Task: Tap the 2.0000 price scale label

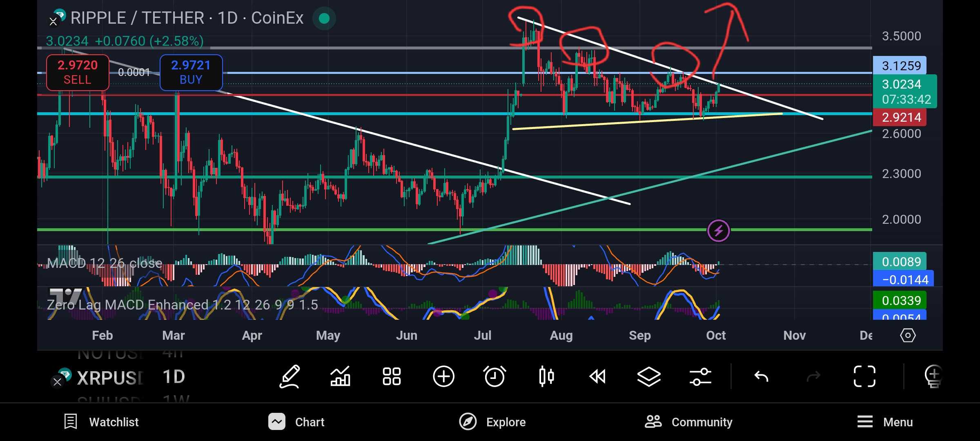Action: (902, 219)
